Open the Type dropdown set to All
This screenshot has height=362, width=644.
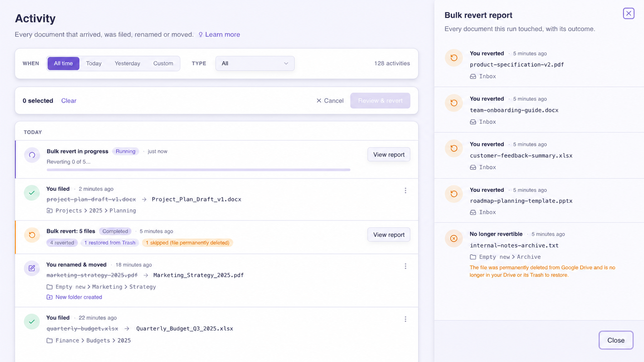pos(255,63)
